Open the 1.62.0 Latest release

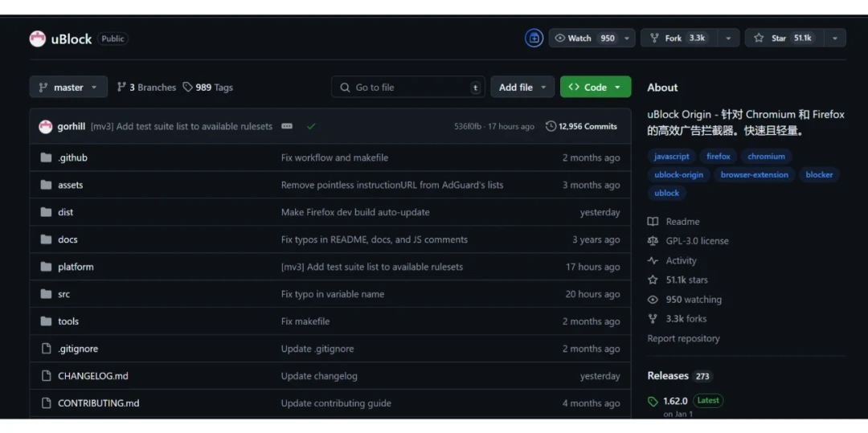[686, 401]
